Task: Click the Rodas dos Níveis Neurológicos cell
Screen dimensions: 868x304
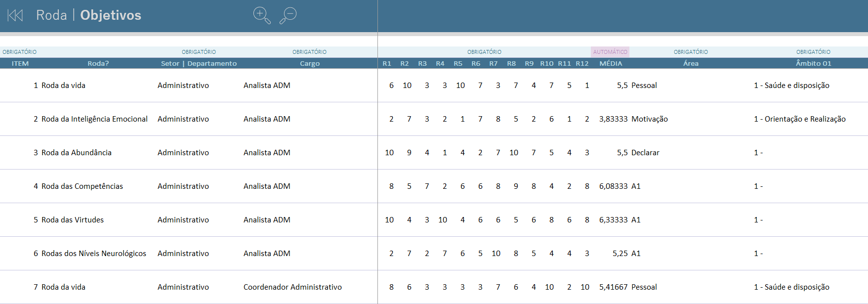Action: (x=94, y=254)
